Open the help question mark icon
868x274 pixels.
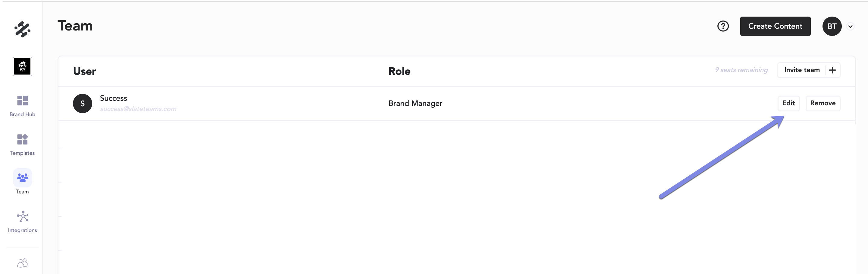point(723,26)
